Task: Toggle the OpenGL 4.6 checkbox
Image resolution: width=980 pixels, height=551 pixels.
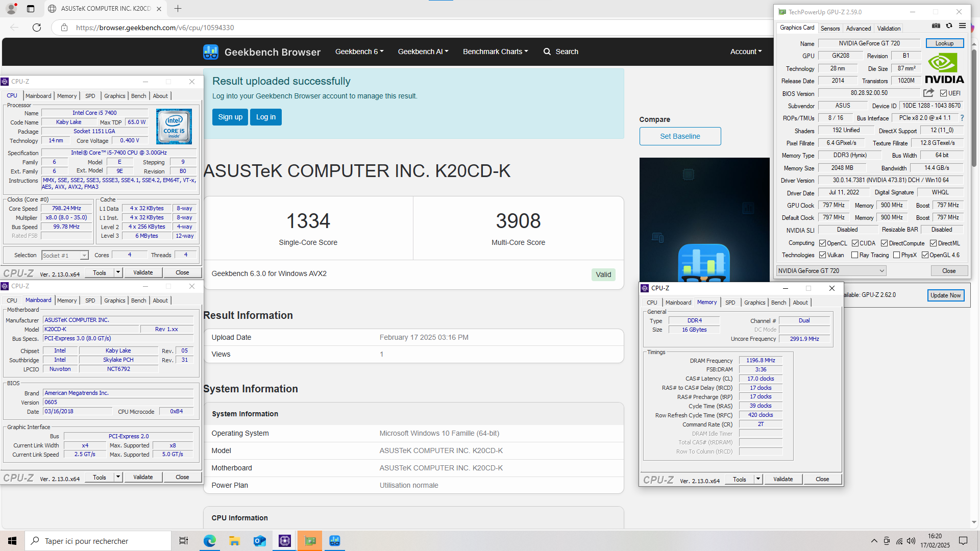Action: (x=925, y=255)
